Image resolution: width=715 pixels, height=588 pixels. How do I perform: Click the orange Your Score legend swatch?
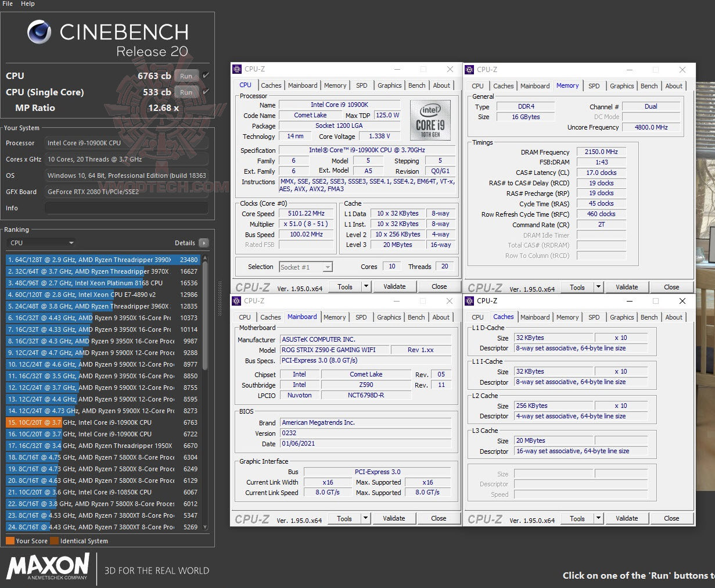pos(10,541)
